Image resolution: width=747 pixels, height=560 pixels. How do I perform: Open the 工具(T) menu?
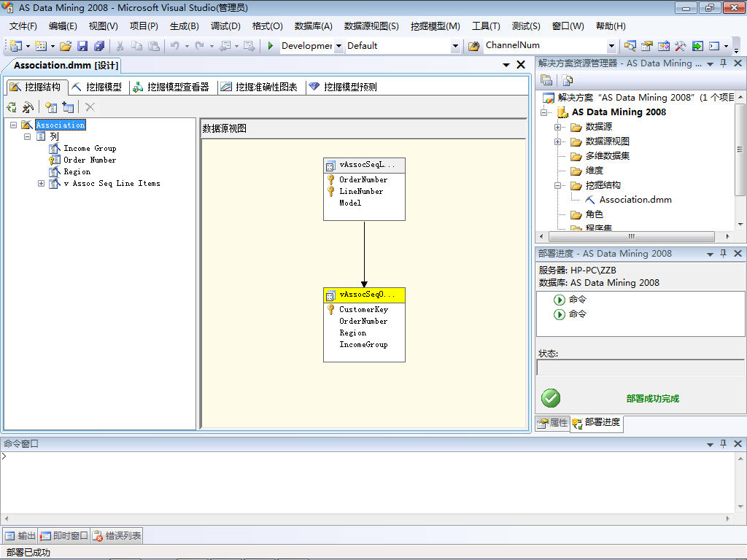click(x=486, y=26)
